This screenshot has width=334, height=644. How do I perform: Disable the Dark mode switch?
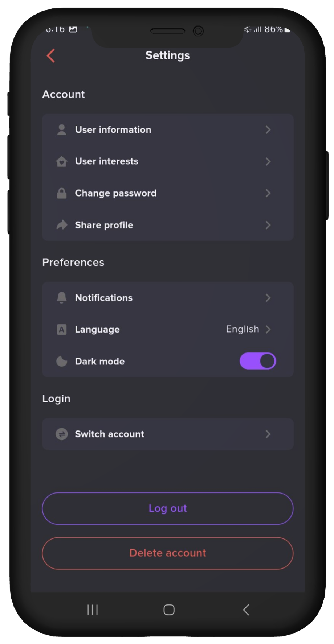click(258, 361)
